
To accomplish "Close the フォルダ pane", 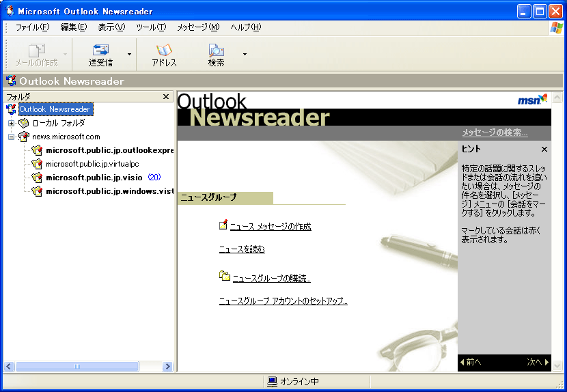I will coord(166,96).
